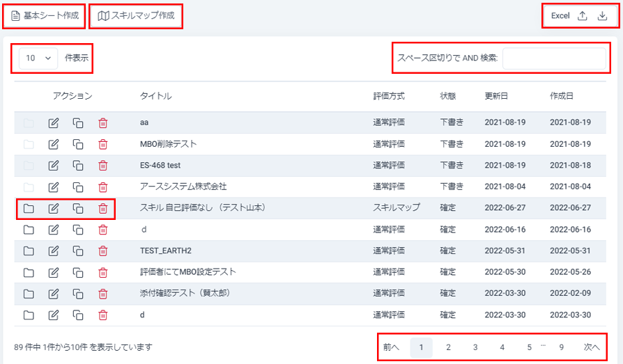The width and height of the screenshot is (623, 364).
Task: Open folder for '添付確認テスト（賢太郎）' row
Action: tap(29, 294)
